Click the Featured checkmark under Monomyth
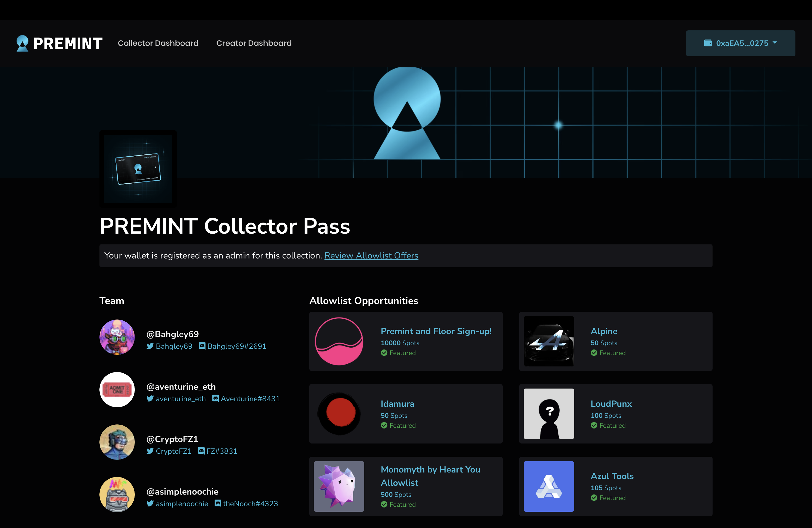The height and width of the screenshot is (528, 812). coord(384,505)
